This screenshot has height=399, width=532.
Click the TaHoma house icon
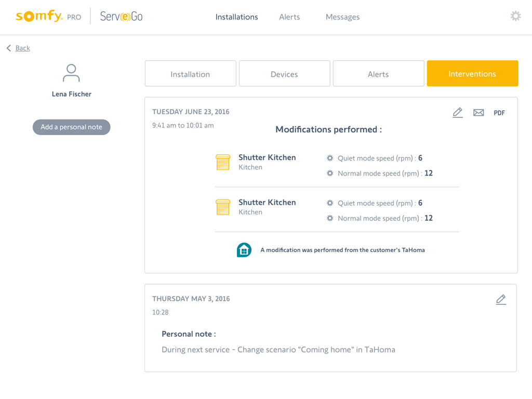tap(244, 250)
